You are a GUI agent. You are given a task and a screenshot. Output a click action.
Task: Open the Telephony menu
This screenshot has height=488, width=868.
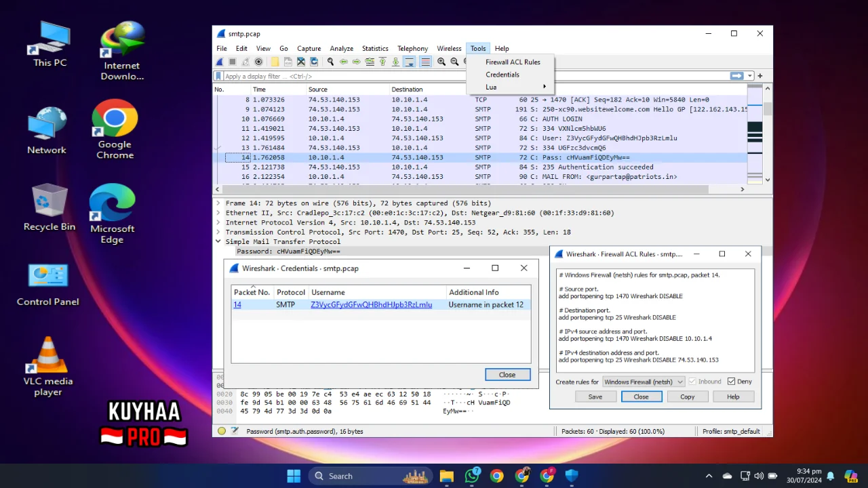(x=412, y=48)
